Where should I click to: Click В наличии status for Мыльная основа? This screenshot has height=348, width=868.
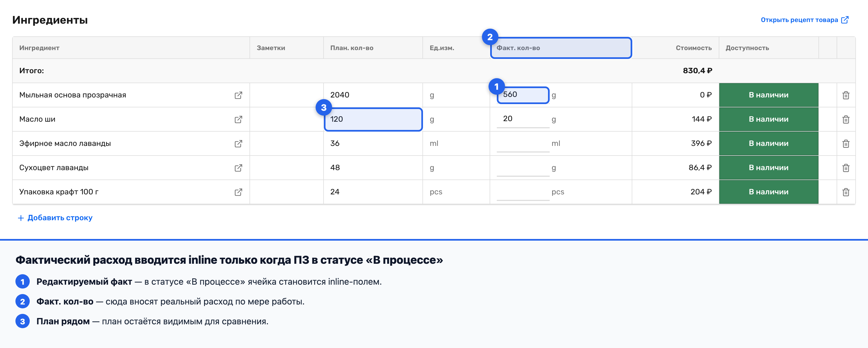tap(769, 95)
